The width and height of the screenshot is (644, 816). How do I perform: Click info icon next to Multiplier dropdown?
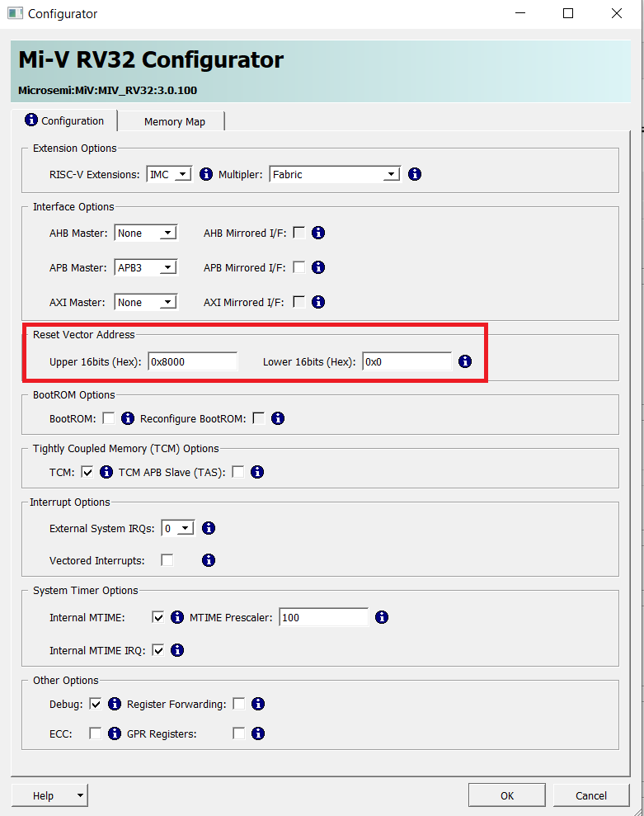coord(415,174)
